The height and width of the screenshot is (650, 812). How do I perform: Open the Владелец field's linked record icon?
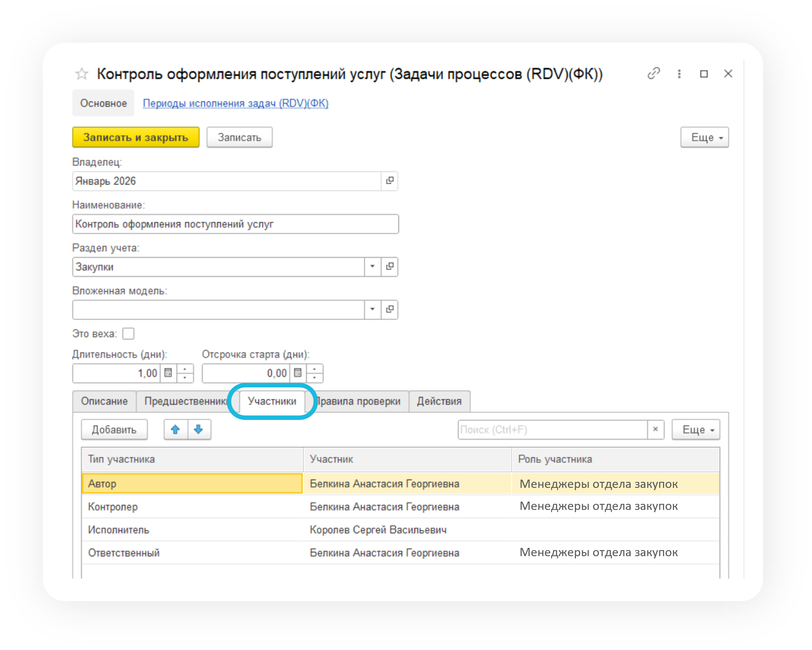390,181
